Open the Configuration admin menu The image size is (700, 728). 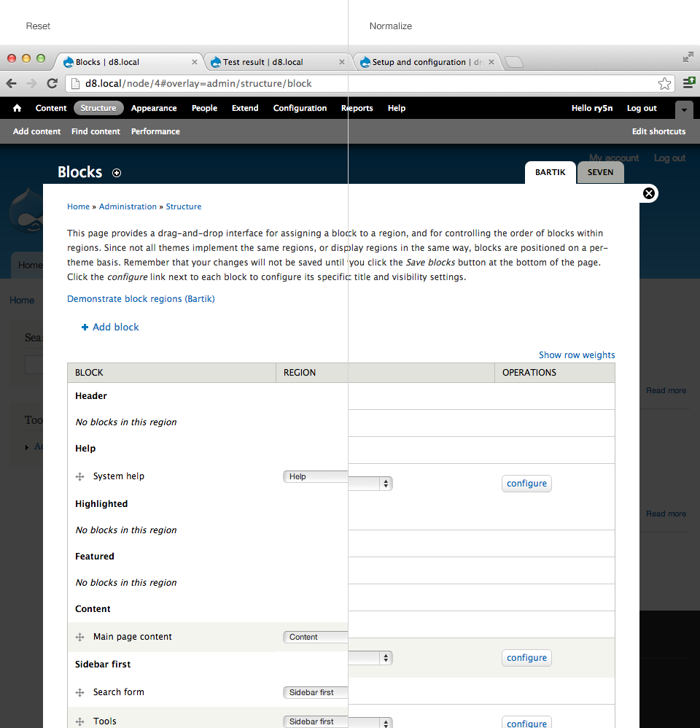[300, 108]
